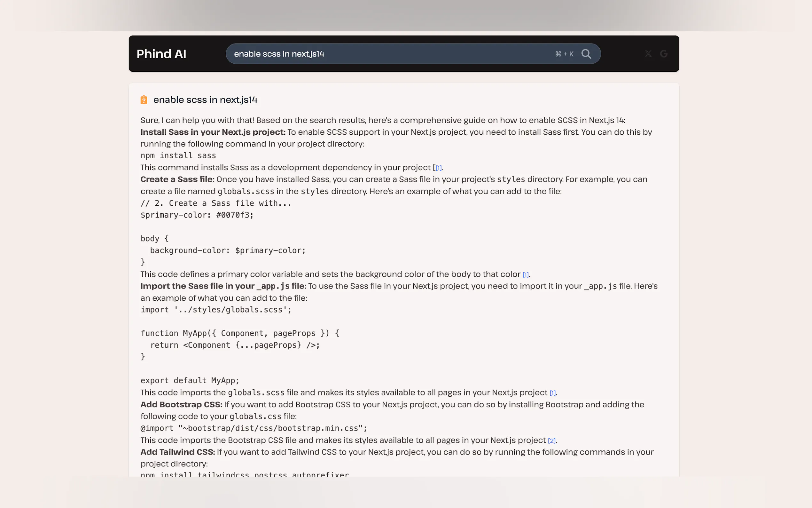Viewport: 812px width, 508px height.
Task: Click the @import bootstrap.min.css code line
Action: click(254, 428)
